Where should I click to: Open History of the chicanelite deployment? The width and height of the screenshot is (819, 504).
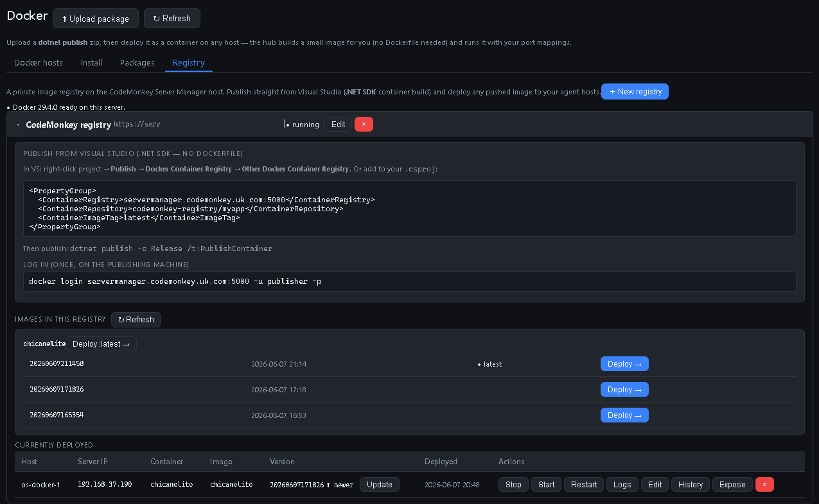pos(691,485)
